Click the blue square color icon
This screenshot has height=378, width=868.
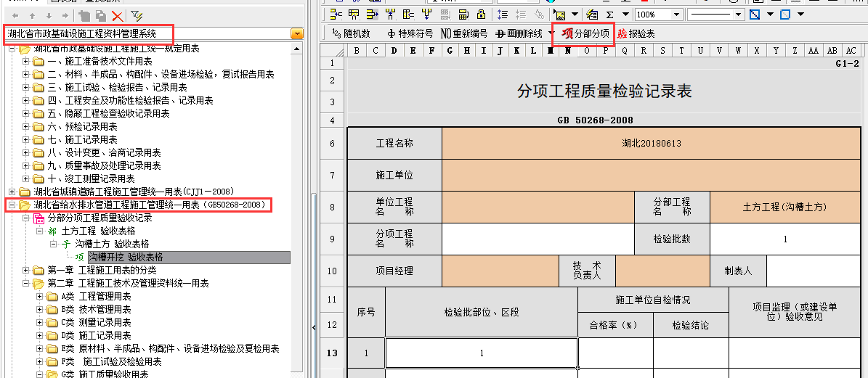pyautogui.click(x=784, y=15)
